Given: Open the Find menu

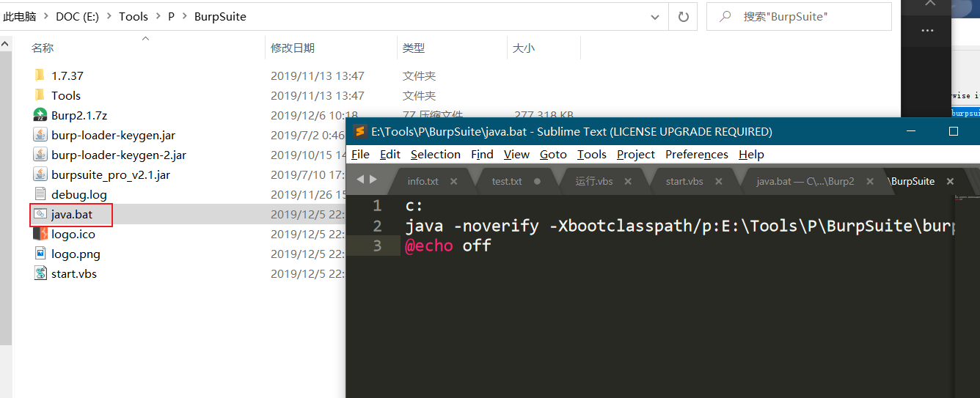Looking at the screenshot, I should [x=482, y=154].
